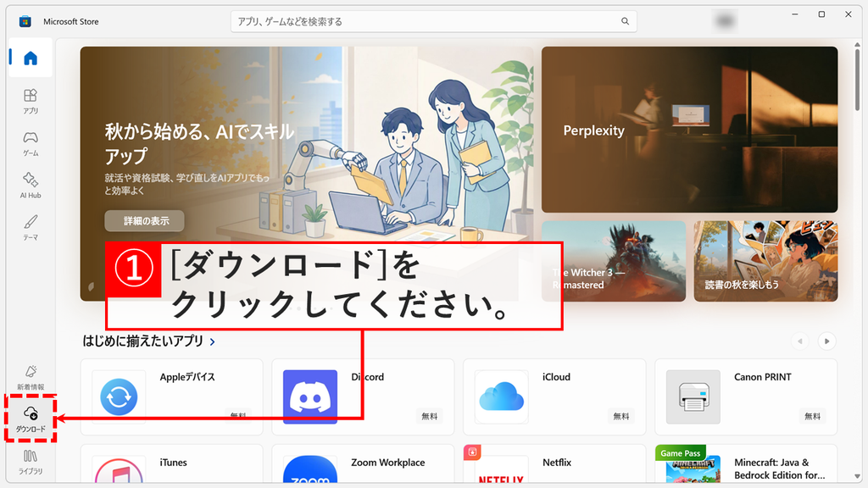Screen dimensions: 868x488
Task: Click the vertical scrollbar thumb
Action: (857, 80)
